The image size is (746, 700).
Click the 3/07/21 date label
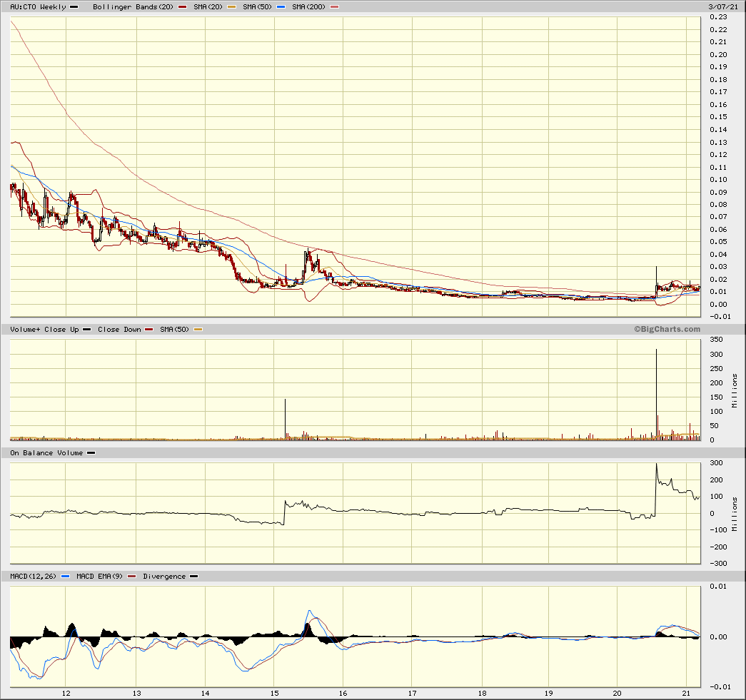tap(723, 6)
